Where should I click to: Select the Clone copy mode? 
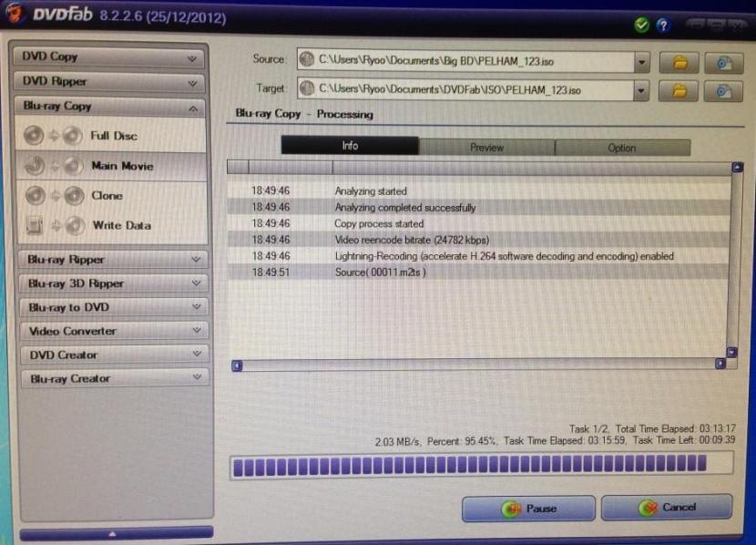pos(112,196)
